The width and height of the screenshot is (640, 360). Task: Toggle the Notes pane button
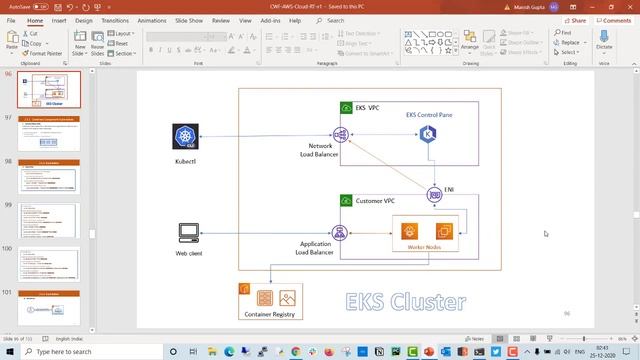click(474, 339)
